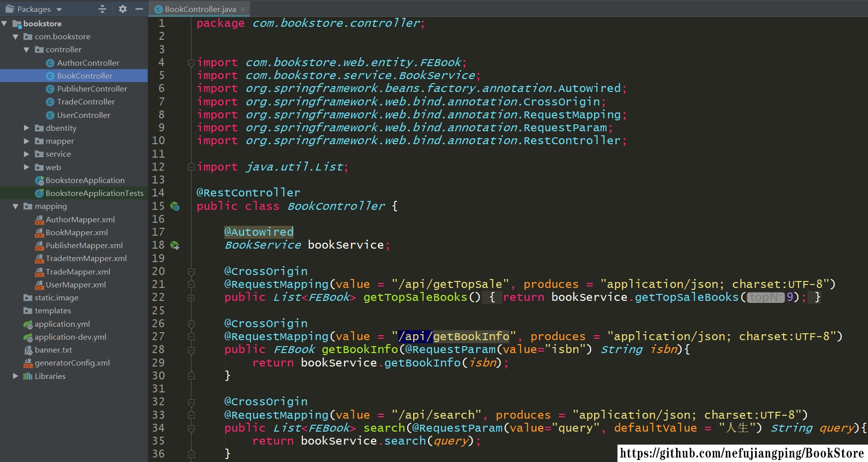Open BookstoreApplicationTests class
The width and height of the screenshot is (868, 462).
click(94, 193)
